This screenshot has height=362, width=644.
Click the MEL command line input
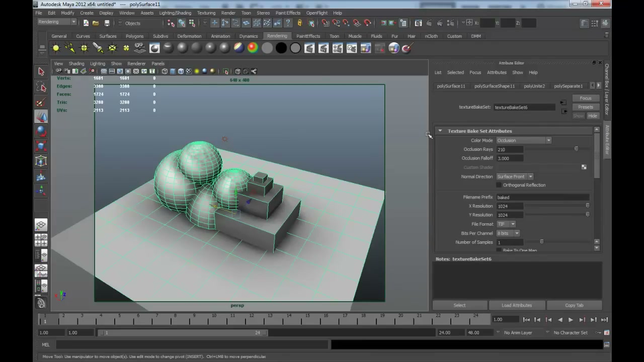pos(191,345)
